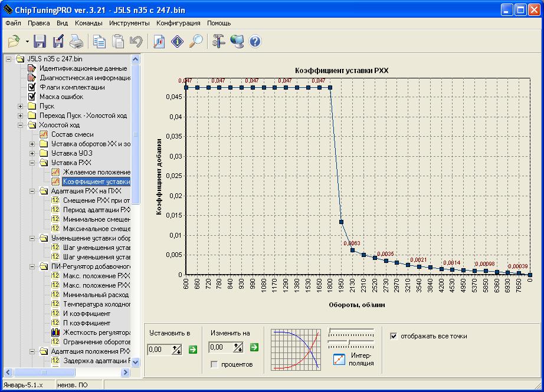Click the Изменить на input field
The image size is (544, 392).
point(221,347)
